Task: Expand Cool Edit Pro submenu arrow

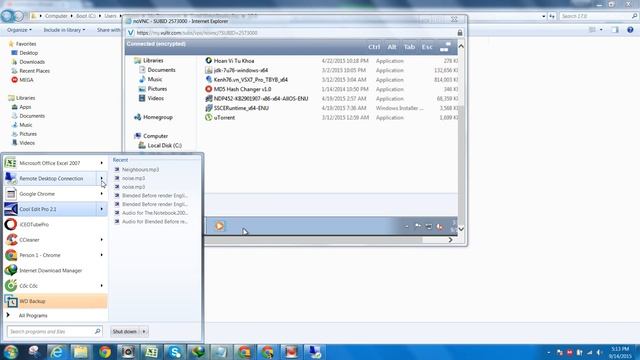Action: [102, 209]
